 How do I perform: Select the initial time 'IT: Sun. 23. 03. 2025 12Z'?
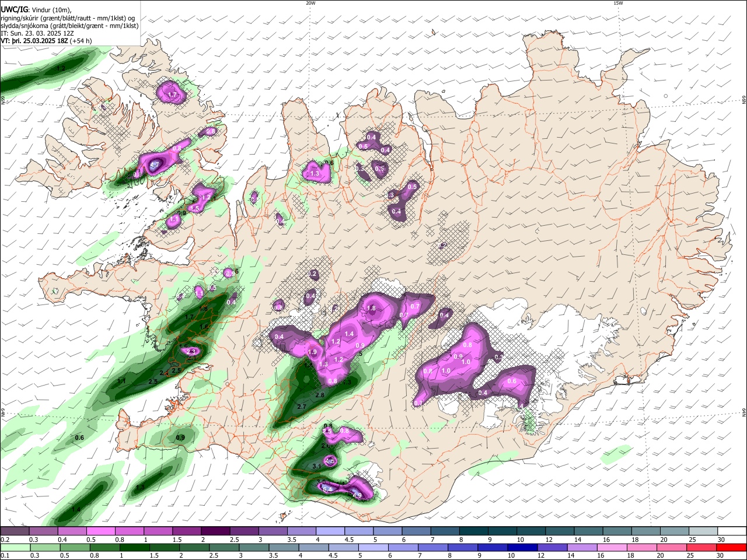point(38,33)
